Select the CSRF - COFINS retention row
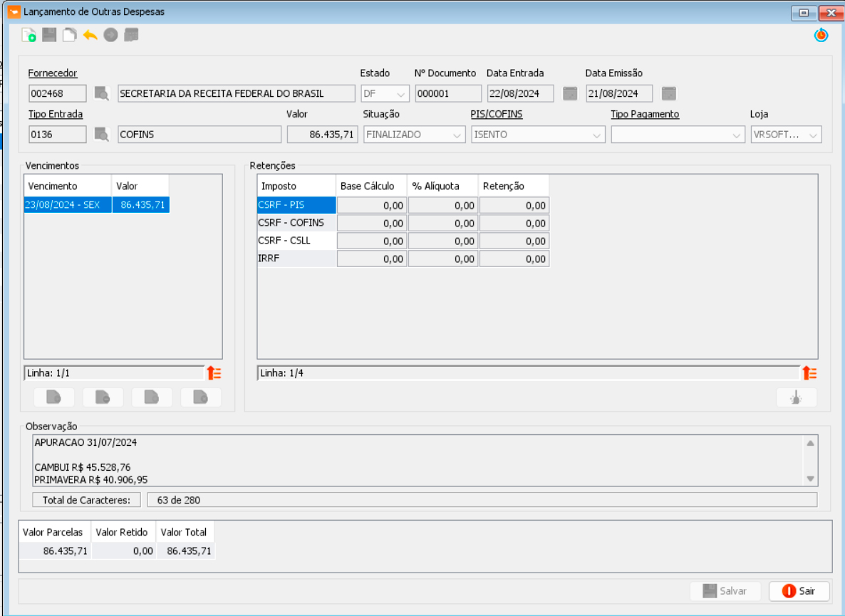This screenshot has height=616, width=845. tap(403, 223)
